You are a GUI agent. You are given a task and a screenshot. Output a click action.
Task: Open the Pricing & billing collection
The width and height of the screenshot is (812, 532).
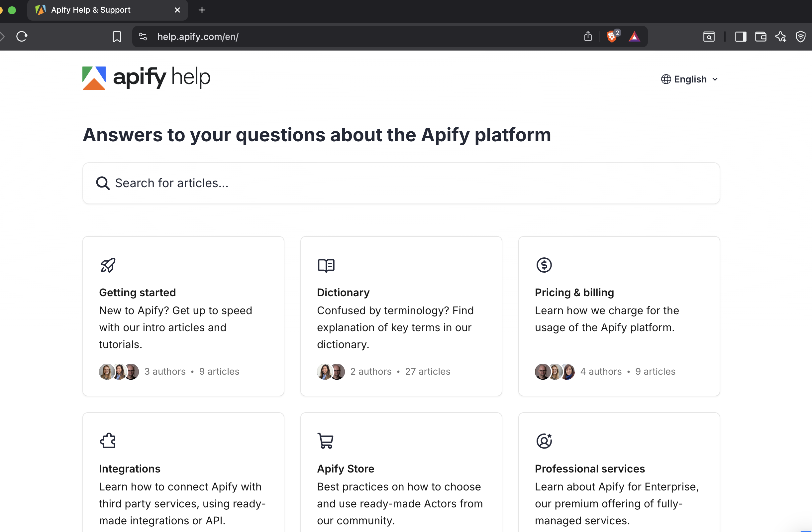point(619,316)
